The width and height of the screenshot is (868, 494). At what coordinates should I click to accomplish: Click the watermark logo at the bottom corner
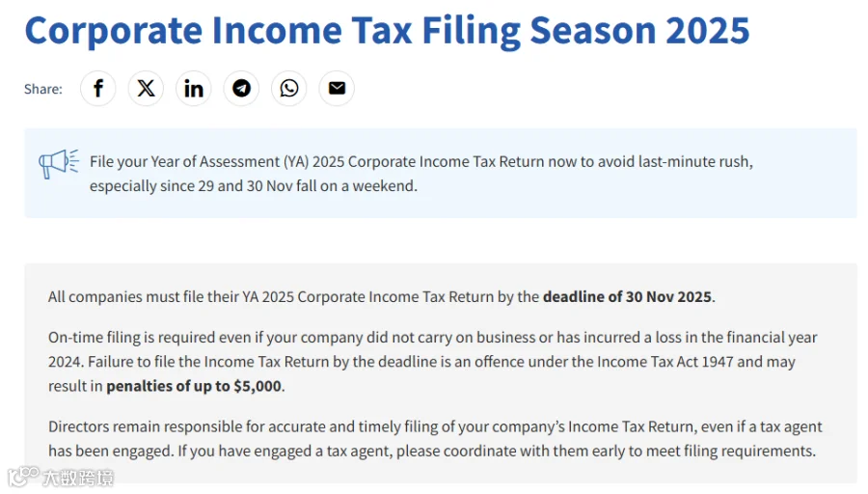click(x=23, y=476)
